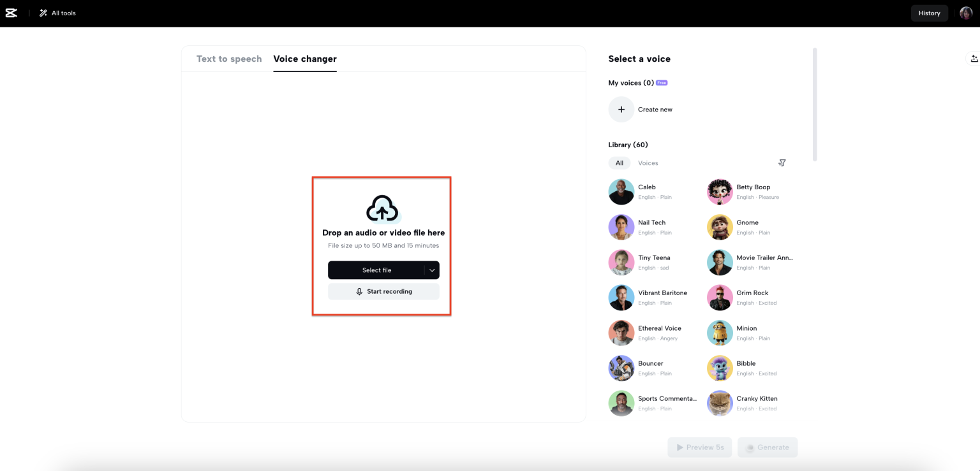Click the user profile avatar

(x=966, y=13)
